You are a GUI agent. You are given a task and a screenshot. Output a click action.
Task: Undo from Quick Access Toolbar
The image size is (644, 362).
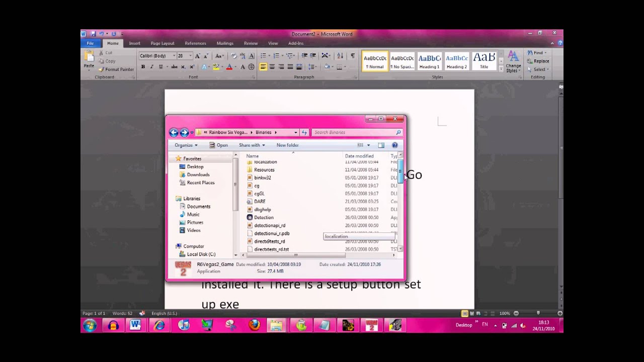coord(101,34)
